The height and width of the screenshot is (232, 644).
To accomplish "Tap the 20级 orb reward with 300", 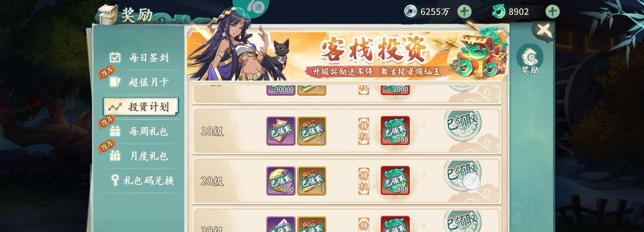I will 281,181.
